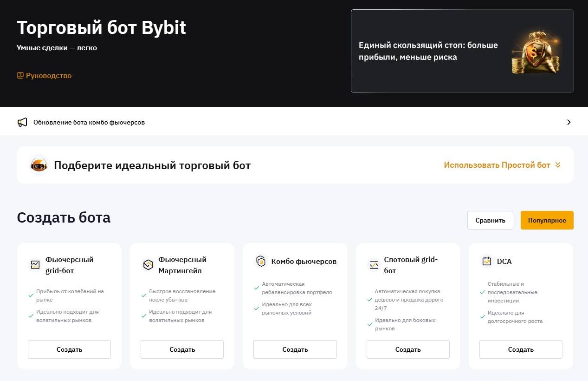The height and width of the screenshot is (381, 588).
Task: Click the double chevron down icon
Action: [558, 165]
